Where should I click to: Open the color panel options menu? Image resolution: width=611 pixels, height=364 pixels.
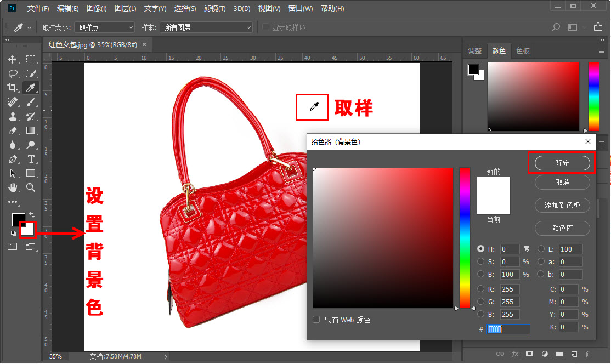coord(602,50)
